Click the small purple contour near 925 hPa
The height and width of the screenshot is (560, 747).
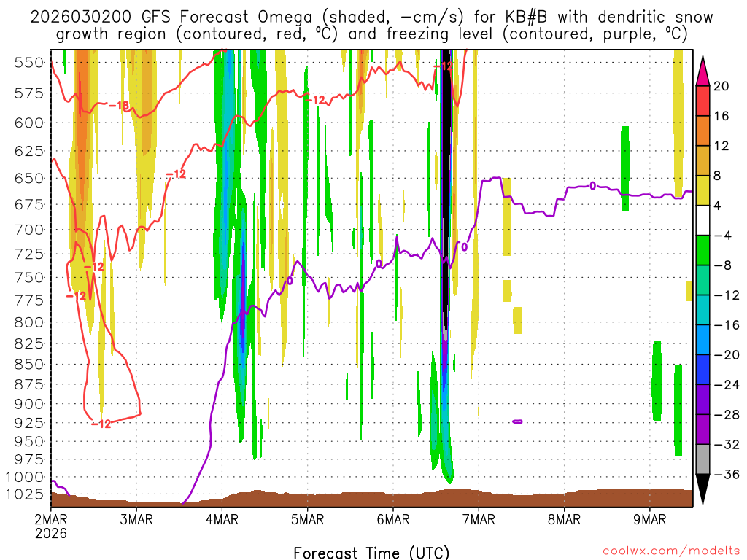517,421
